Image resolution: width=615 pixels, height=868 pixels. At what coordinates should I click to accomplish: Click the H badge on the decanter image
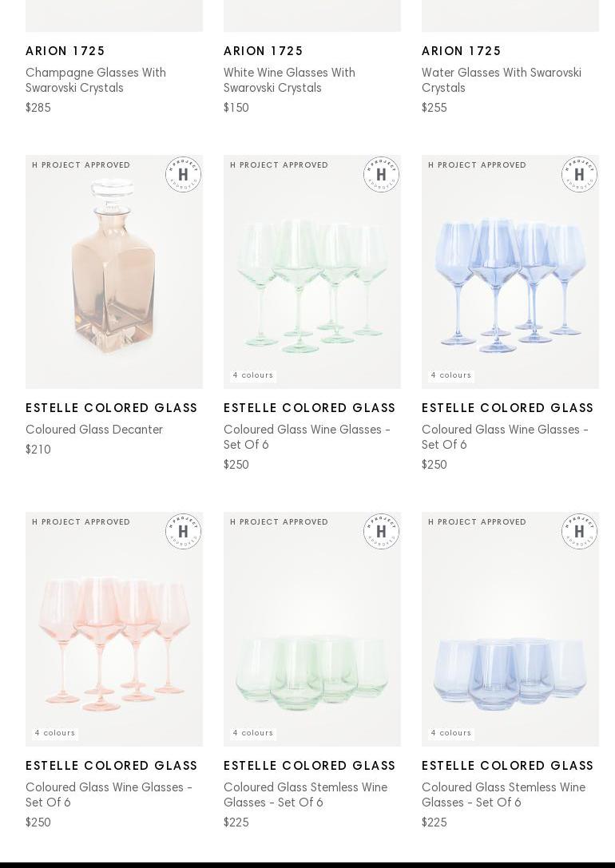[x=183, y=175]
